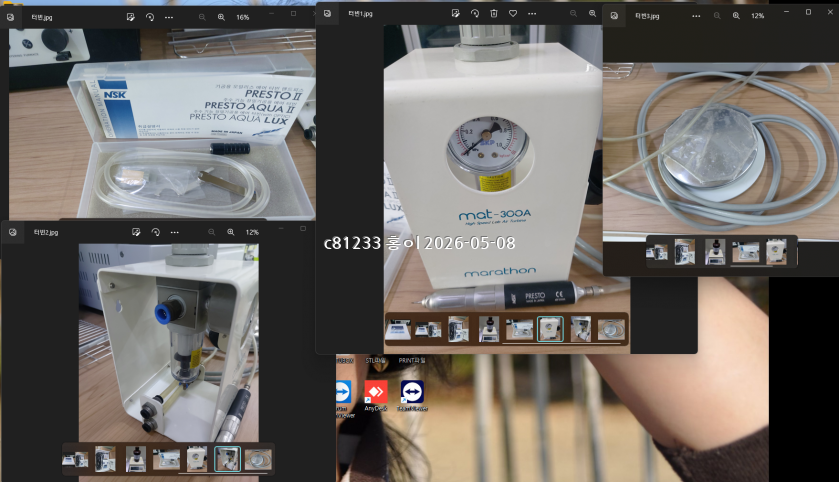Open gallery icon in 터빈1.jpg window
This screenshot has height=482, width=839.
click(x=327, y=13)
